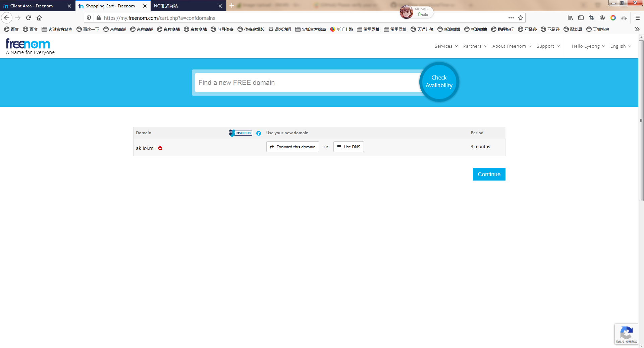Viewport: 644px width, 348px height.
Task: Click the ak-ioi.ml domain name
Action: pos(145,148)
